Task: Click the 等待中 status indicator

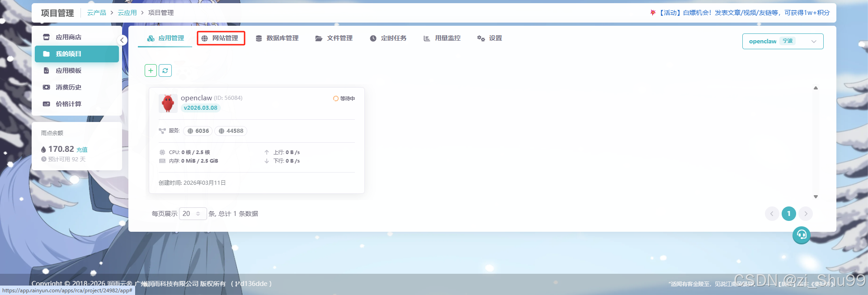Action: tap(344, 98)
